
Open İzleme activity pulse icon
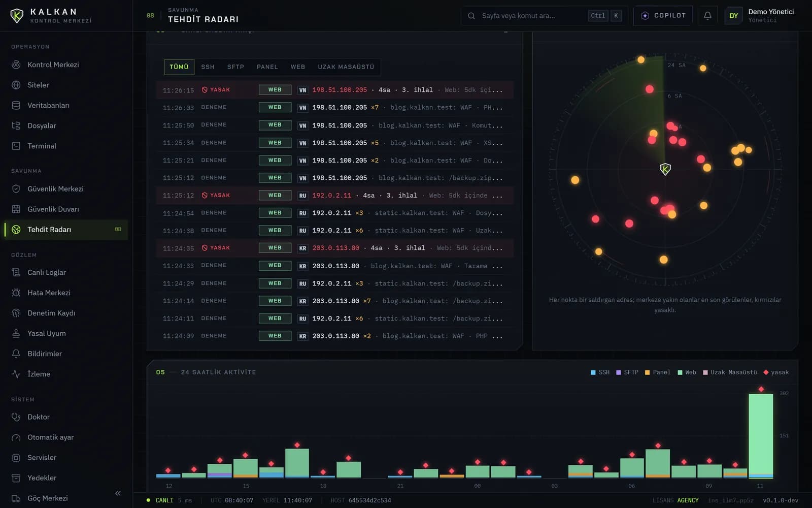point(16,374)
